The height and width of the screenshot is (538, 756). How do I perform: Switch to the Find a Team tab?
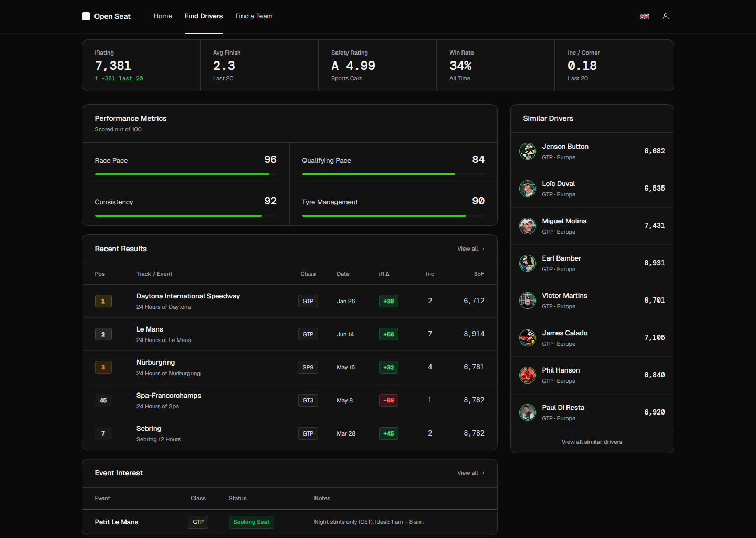254,16
